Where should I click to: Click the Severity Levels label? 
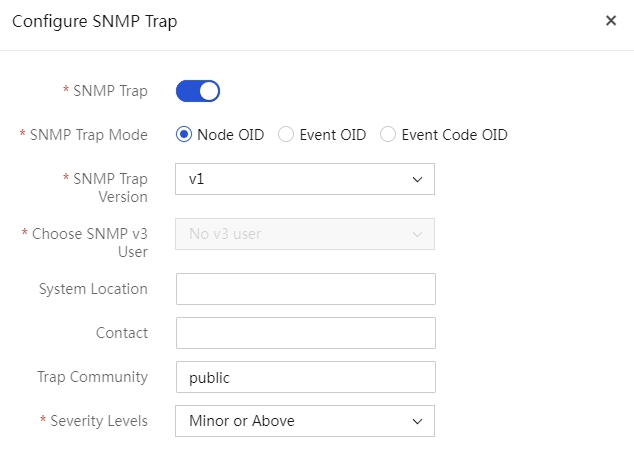[x=99, y=421]
